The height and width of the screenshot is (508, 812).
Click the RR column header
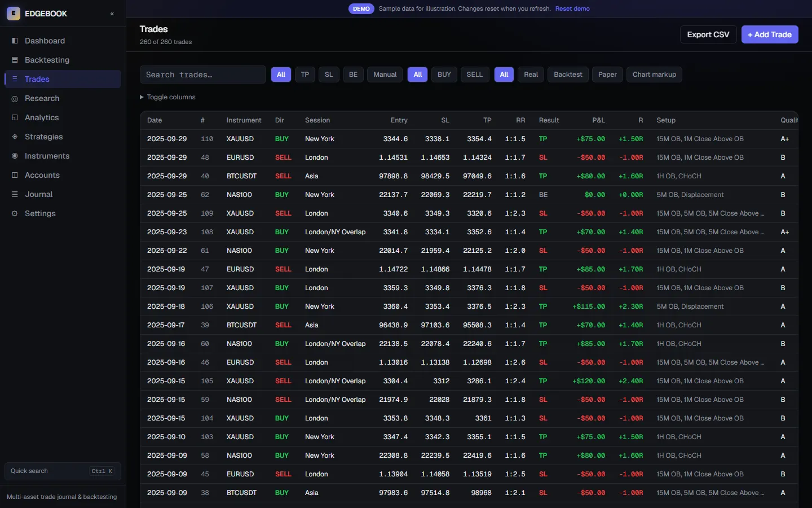(x=520, y=120)
